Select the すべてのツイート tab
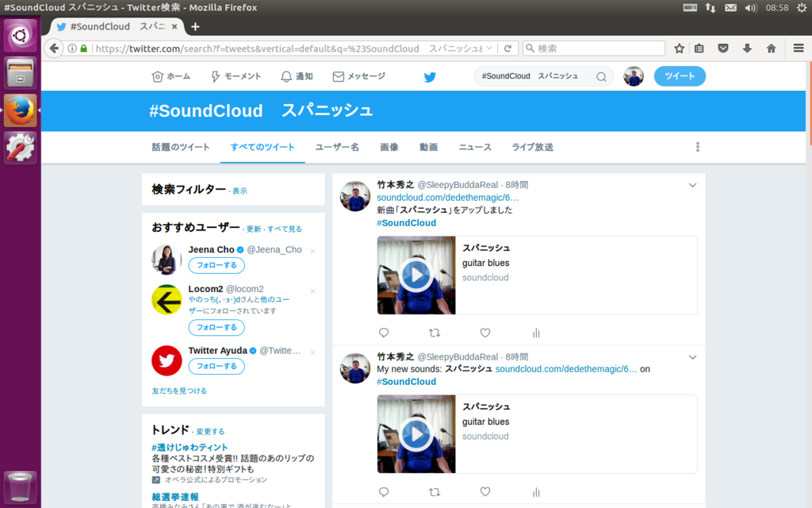 pos(262,147)
